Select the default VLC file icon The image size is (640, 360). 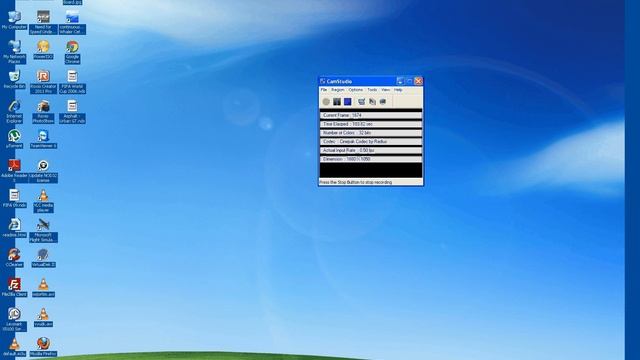tap(14, 347)
